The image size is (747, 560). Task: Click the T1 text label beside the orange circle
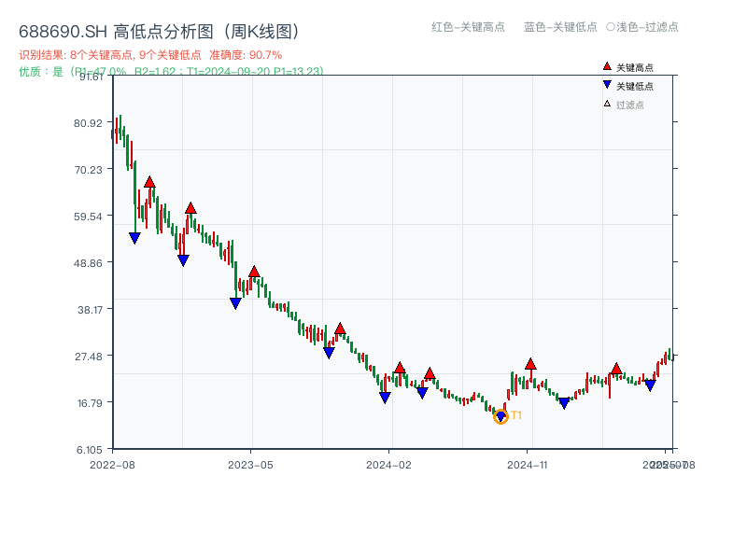coord(515,415)
